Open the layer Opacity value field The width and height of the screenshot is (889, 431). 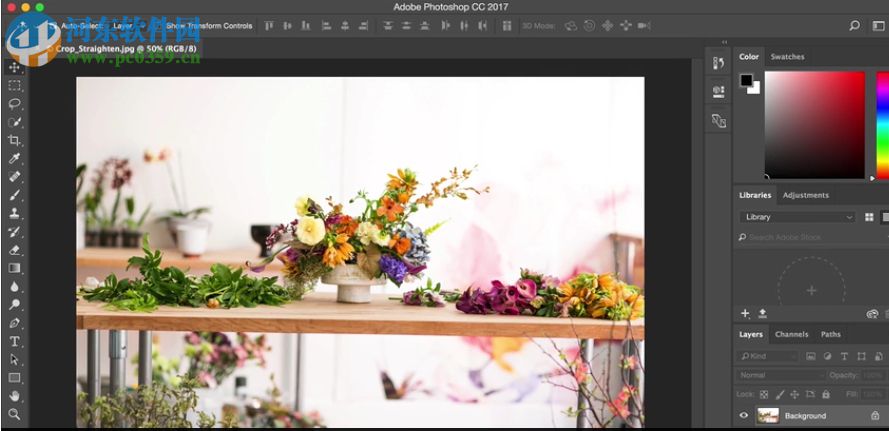pyautogui.click(x=873, y=375)
